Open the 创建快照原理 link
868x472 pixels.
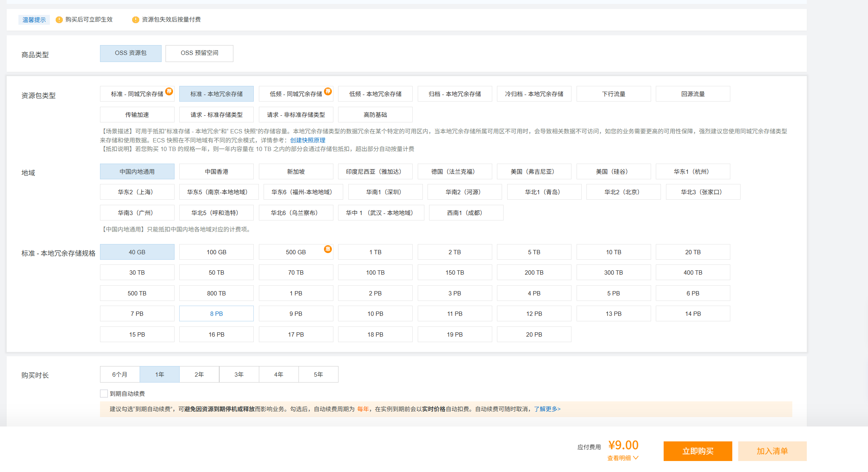click(x=308, y=140)
